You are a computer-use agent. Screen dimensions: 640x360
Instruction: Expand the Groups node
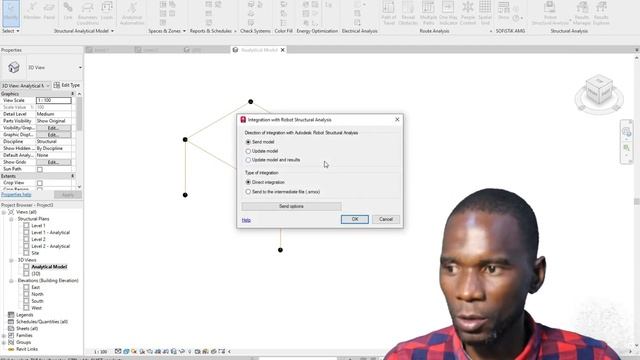point(4,342)
